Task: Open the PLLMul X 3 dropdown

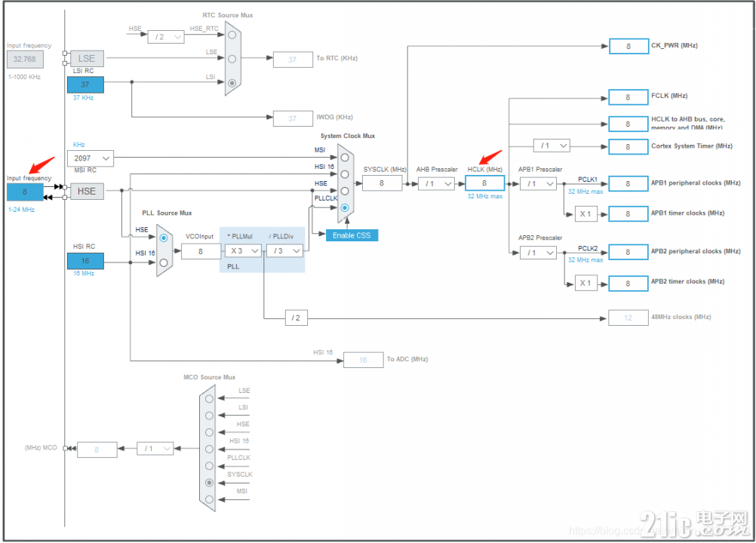Action: 243,251
